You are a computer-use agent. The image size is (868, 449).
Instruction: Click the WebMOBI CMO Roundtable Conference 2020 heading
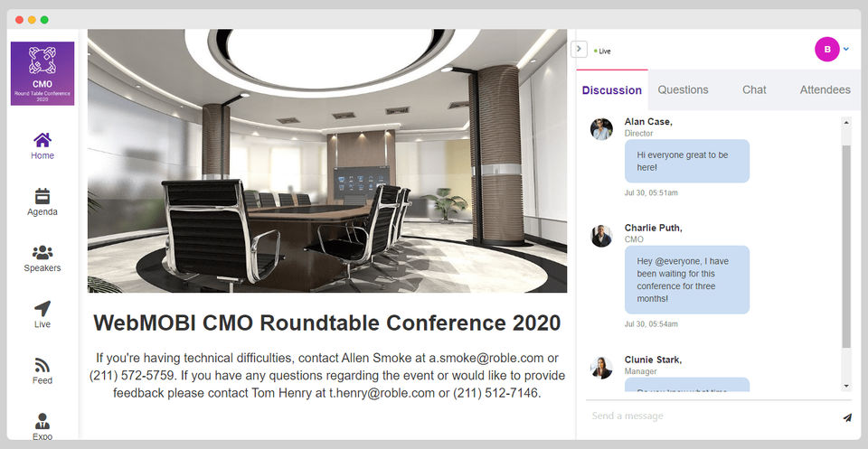tap(327, 323)
